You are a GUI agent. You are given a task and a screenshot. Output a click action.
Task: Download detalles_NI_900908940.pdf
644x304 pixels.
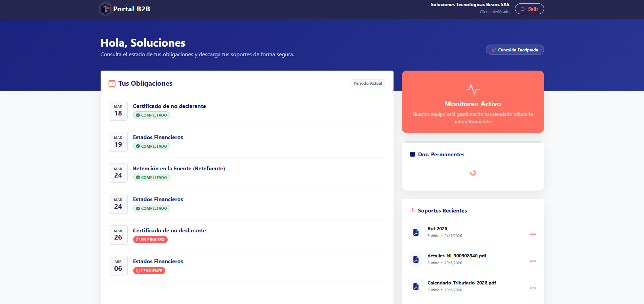click(x=533, y=259)
